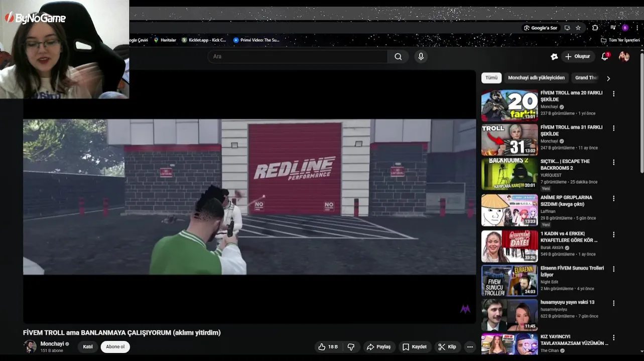Open husamyuyu yayın vakti 13 title

pyautogui.click(x=567, y=302)
